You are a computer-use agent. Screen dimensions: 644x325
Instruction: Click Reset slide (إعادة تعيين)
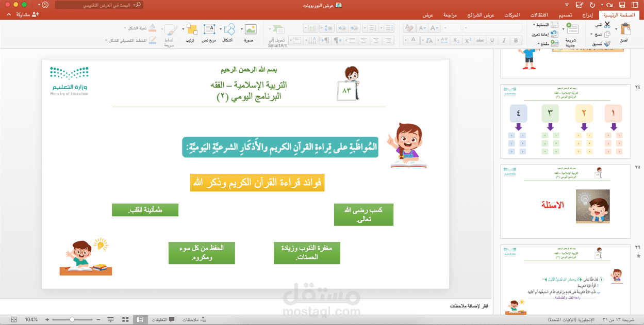[544, 34]
